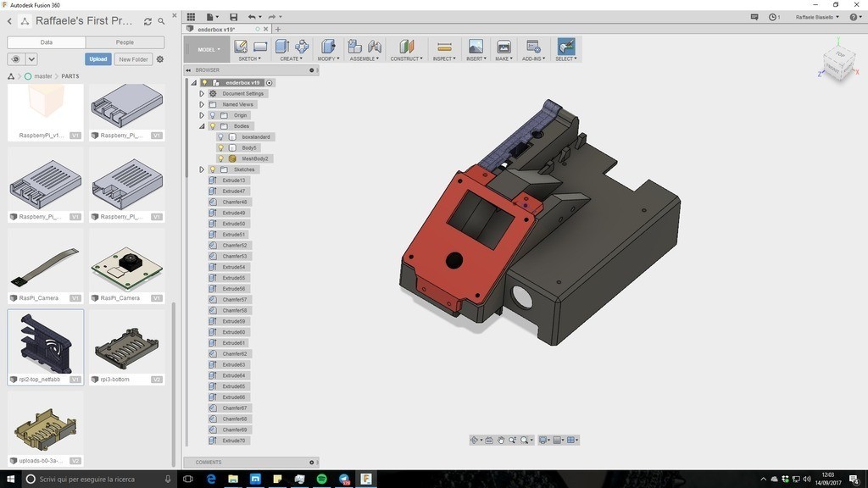Click the Spotify icon in the taskbar
Image resolution: width=868 pixels, height=488 pixels.
[x=321, y=480]
